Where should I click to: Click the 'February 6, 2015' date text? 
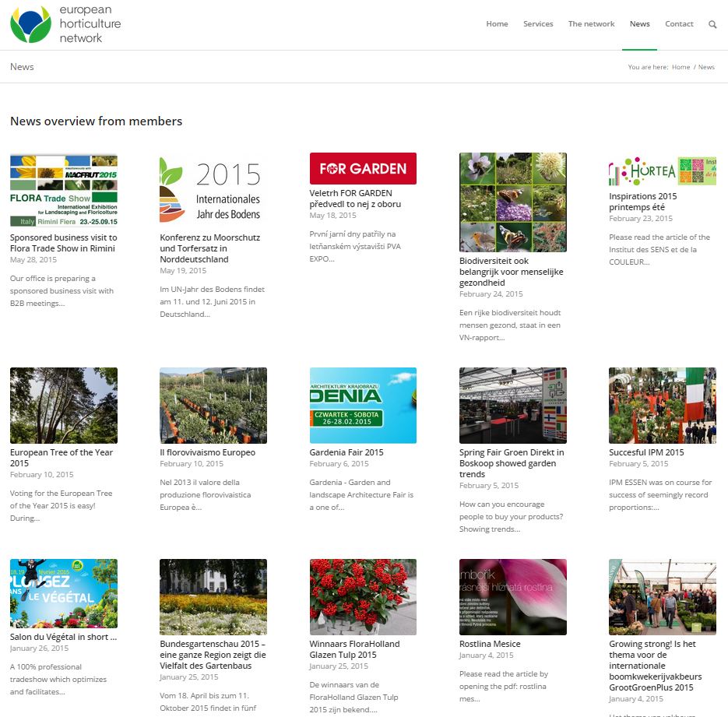coord(339,464)
